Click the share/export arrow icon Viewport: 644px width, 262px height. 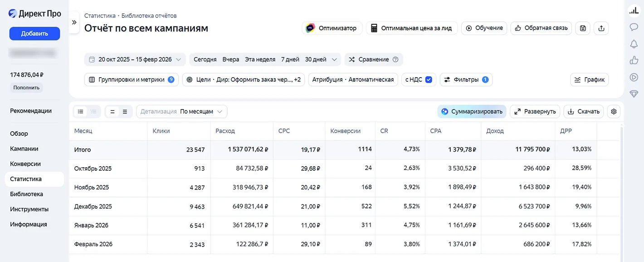click(601, 28)
